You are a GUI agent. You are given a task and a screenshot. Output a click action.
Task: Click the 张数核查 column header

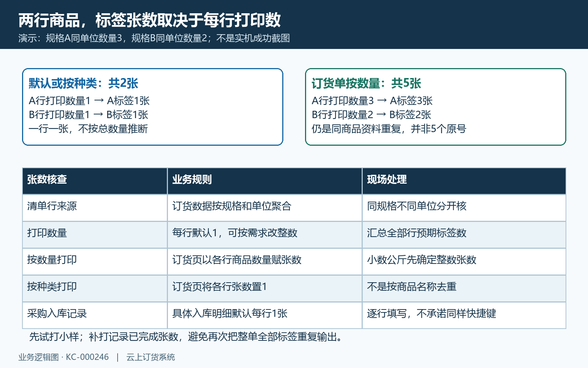coord(95,181)
